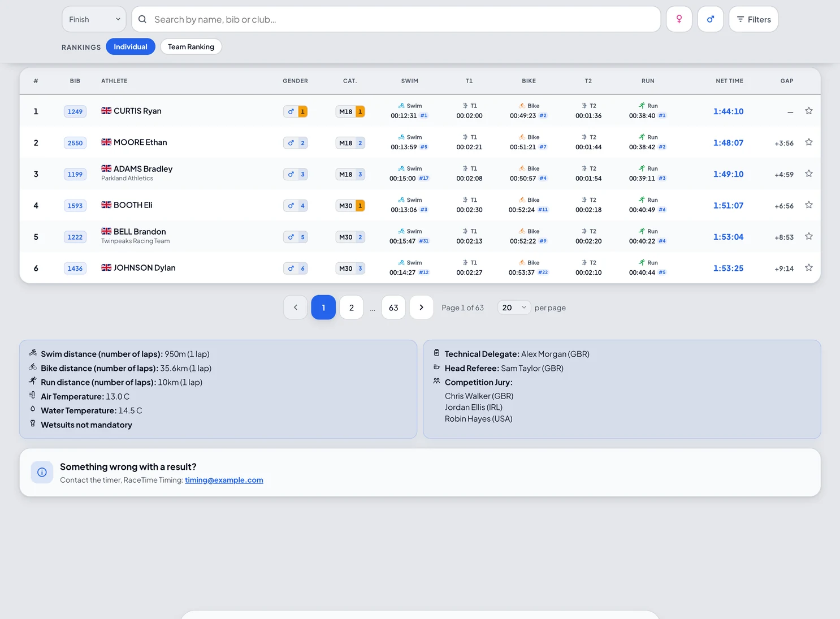Open the Finish split dropdown

click(94, 19)
